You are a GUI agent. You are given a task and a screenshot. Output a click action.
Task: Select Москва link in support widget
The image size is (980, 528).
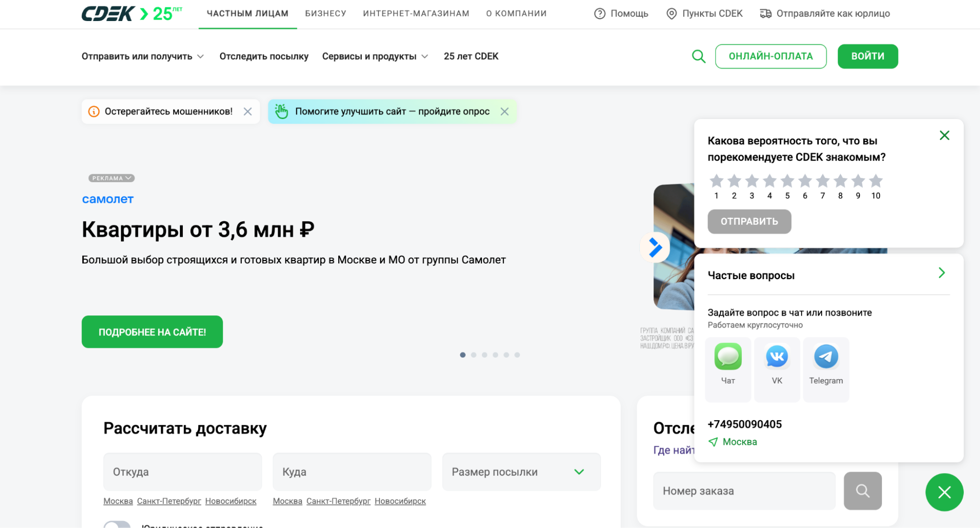point(739,442)
